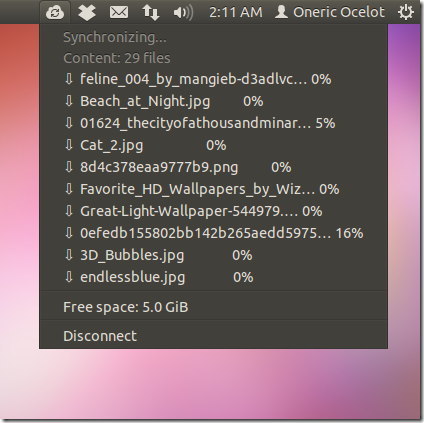Open the network connections indicator
The image size is (424, 423).
coord(151,13)
